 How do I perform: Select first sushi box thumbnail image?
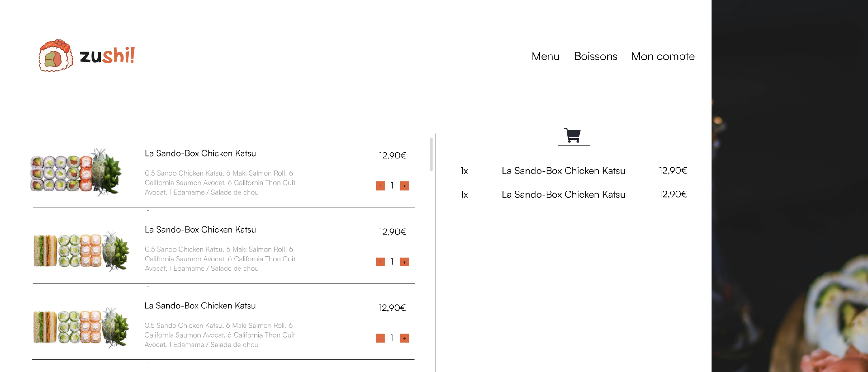click(x=76, y=172)
